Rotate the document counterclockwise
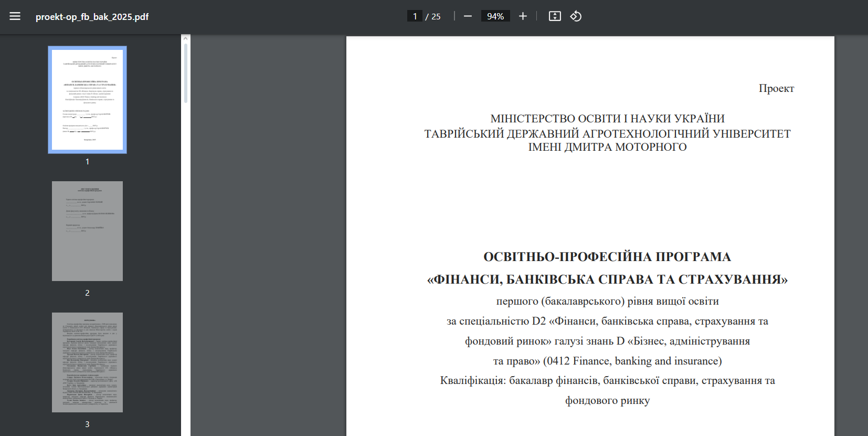The width and height of the screenshot is (868, 436). click(576, 16)
